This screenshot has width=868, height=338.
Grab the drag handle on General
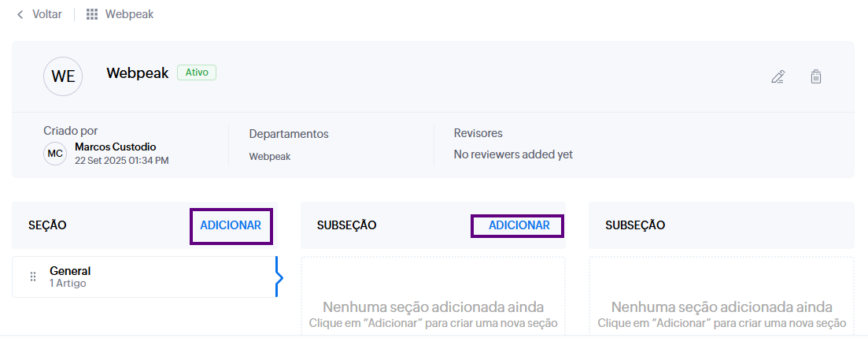pos(33,277)
